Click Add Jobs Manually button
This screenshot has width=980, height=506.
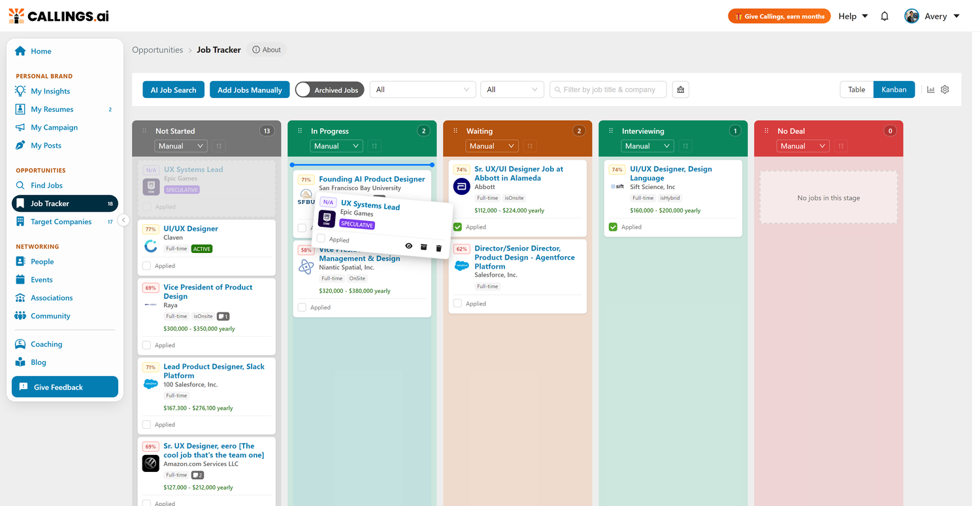click(250, 90)
